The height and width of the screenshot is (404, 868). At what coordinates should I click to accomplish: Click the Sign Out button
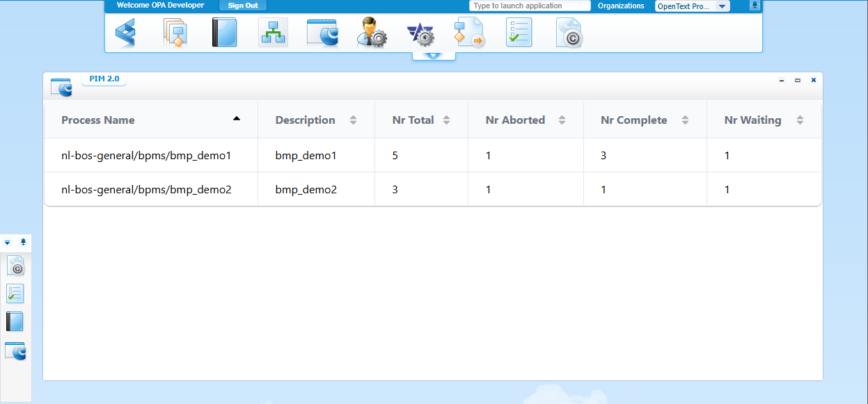[x=243, y=6]
